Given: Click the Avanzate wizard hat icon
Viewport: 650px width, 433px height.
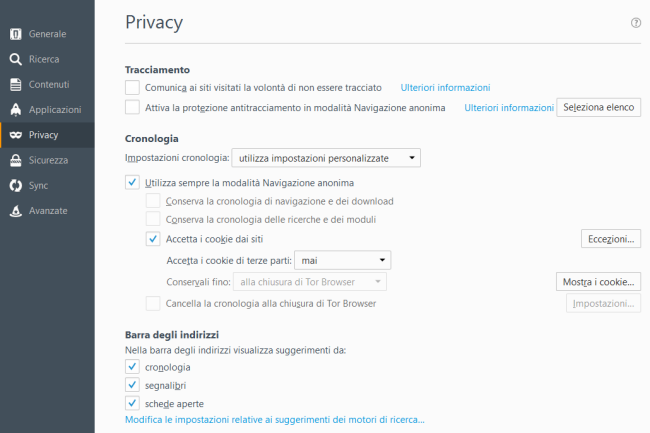Looking at the screenshot, I should coord(16,211).
